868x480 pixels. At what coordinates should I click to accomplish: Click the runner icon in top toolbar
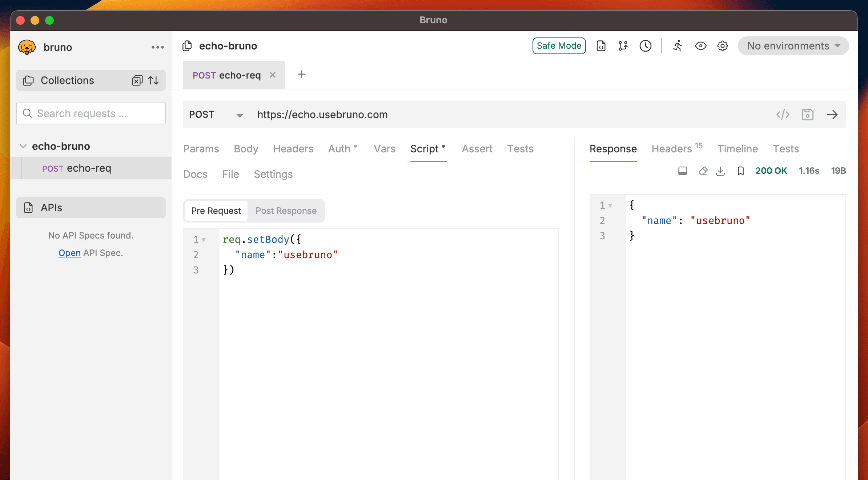pyautogui.click(x=678, y=46)
